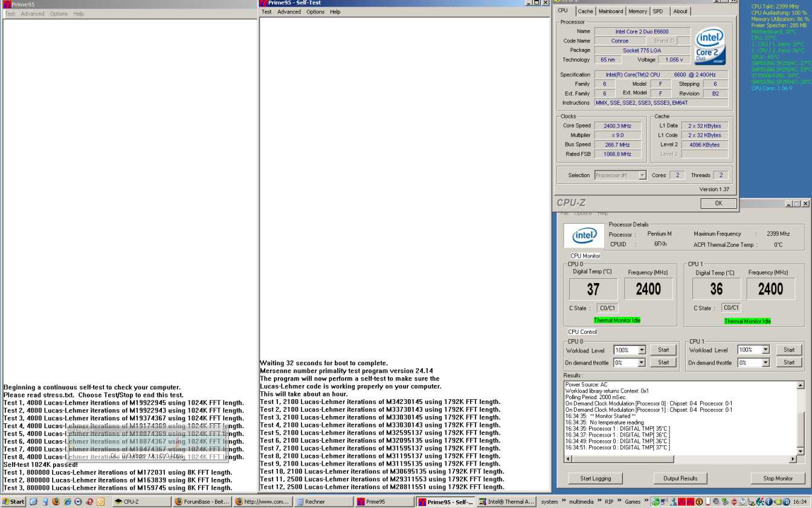This screenshot has width=812, height=508.
Task: Click the red quick launch icon beside the orange one
Action: 89,501
